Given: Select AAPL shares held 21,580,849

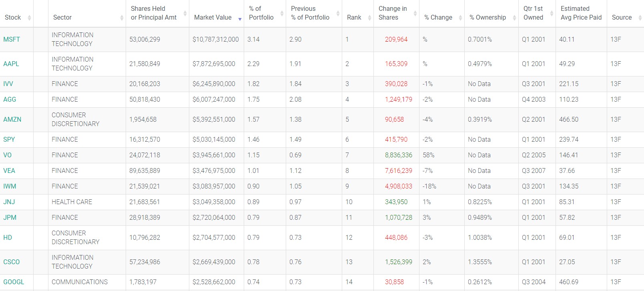Looking at the screenshot, I should [144, 64].
